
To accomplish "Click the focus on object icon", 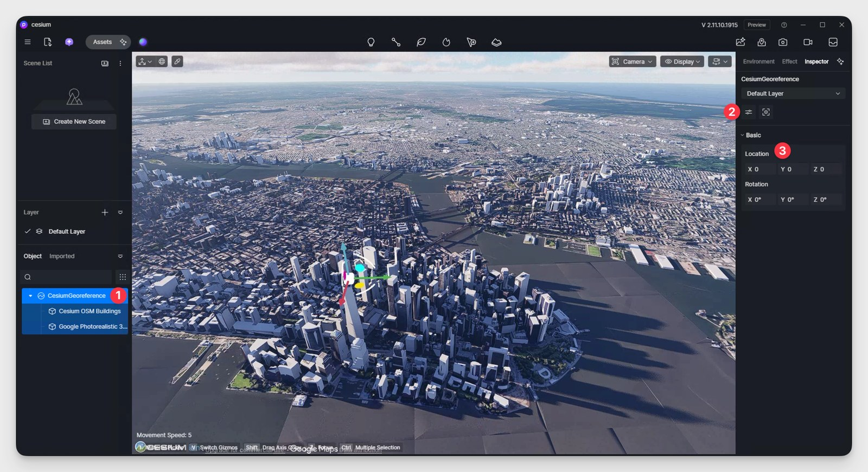I will point(766,112).
